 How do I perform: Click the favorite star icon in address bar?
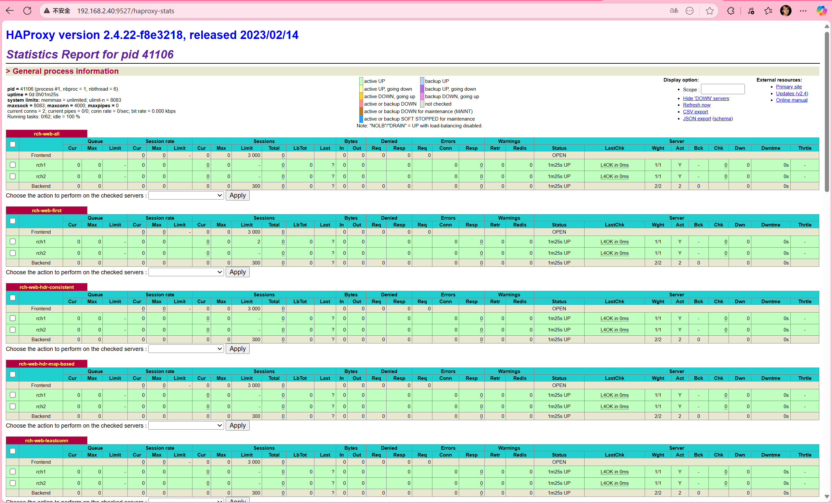[709, 11]
